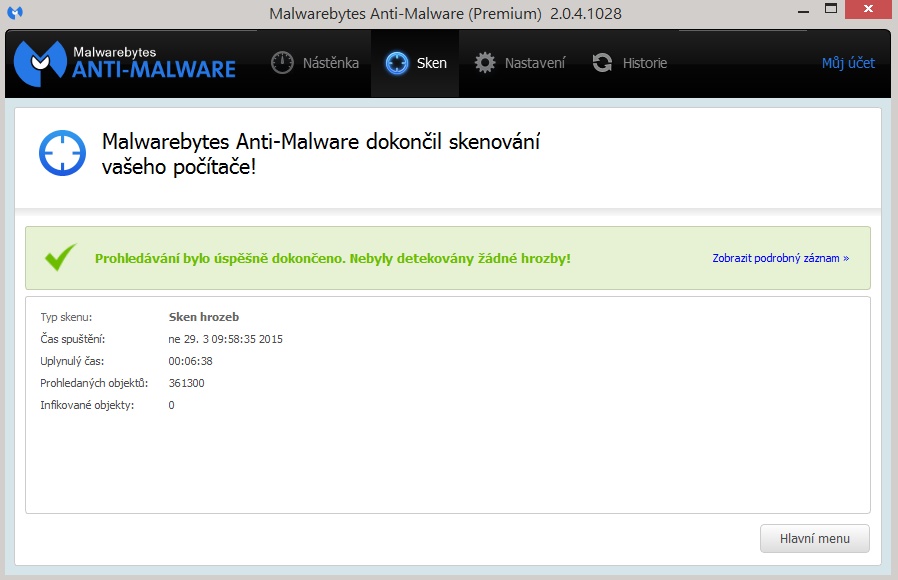898x580 pixels.
Task: Switch to the Historie tab label
Action: [644, 63]
